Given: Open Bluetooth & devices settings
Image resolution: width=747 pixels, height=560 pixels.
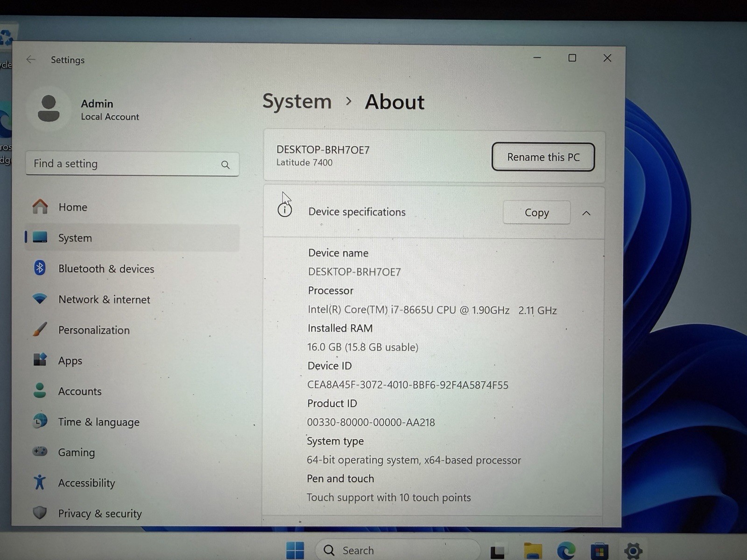Looking at the screenshot, I should pyautogui.click(x=133, y=268).
